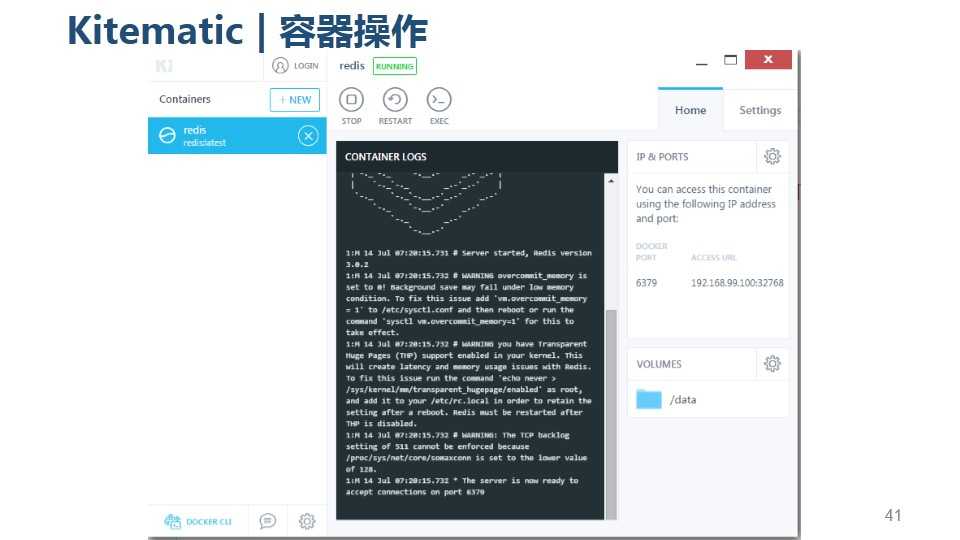Click the RUNNING status badge

(395, 66)
